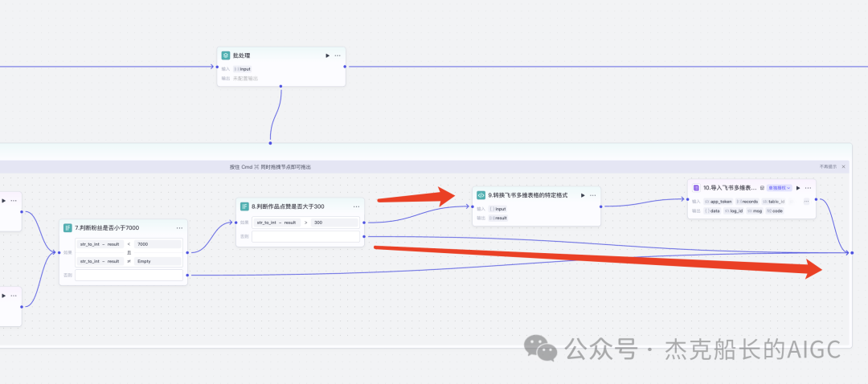Run node 10 with its play button
Viewport: 868px width, 384px height.
tap(798, 188)
